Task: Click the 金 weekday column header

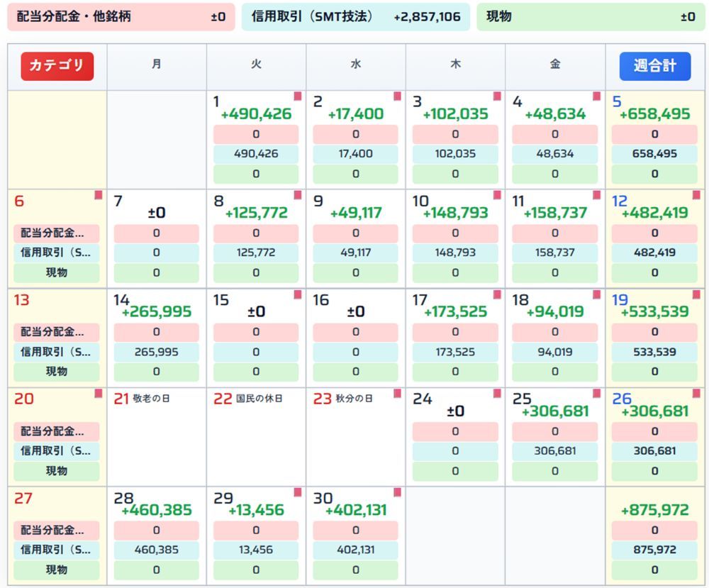Action: point(555,65)
